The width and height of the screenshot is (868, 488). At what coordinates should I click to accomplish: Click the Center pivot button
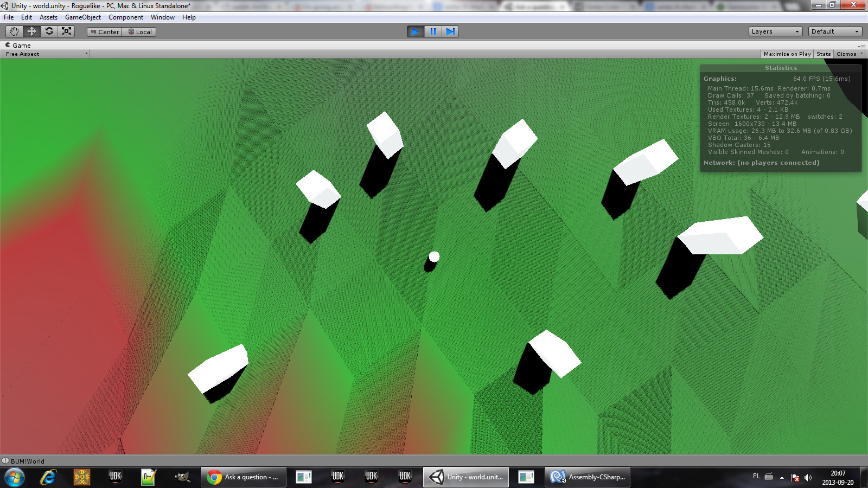coord(104,31)
